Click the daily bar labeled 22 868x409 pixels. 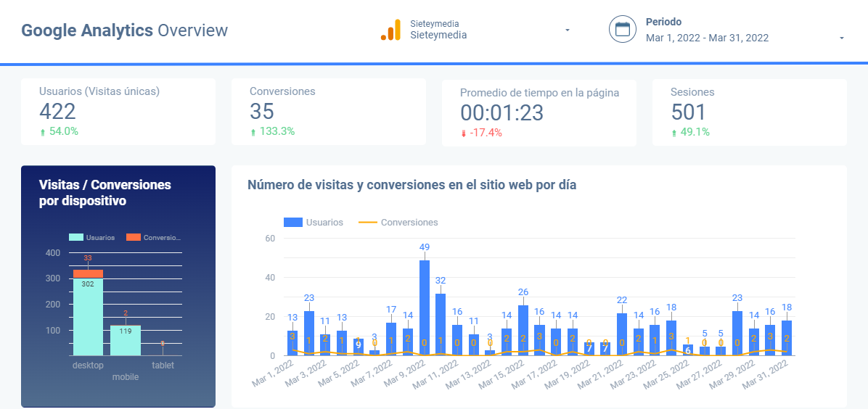click(x=622, y=334)
